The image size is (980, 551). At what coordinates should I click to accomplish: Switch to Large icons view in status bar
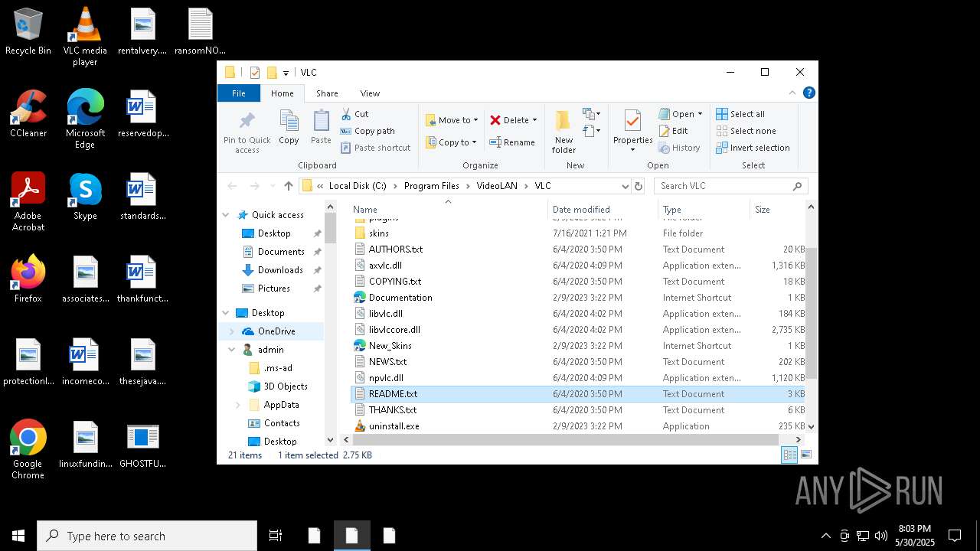[805, 455]
